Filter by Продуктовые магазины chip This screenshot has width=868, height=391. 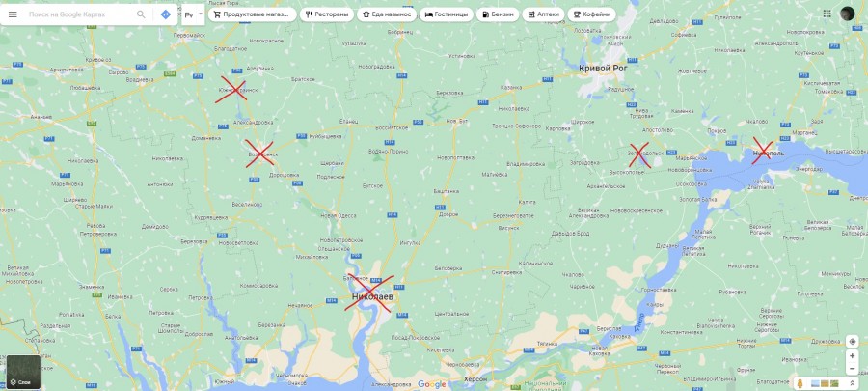pyautogui.click(x=253, y=14)
